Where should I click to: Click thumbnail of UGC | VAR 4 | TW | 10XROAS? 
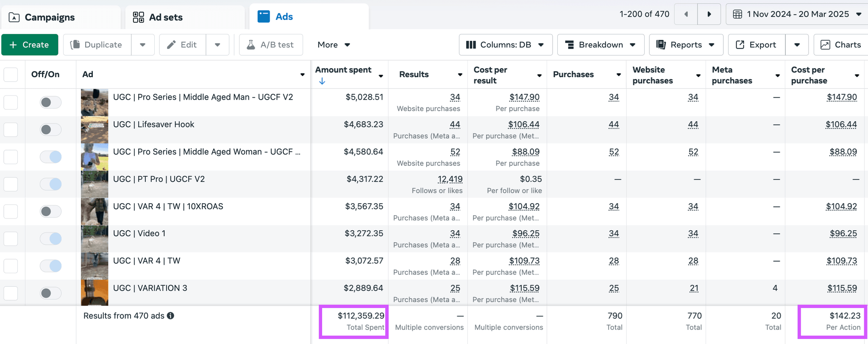(95, 211)
